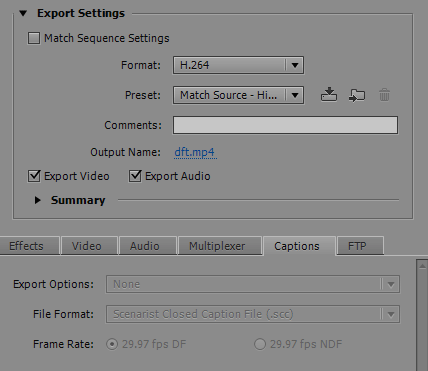This screenshot has height=371, width=428.
Task: Switch to the Effects tab
Action: pyautogui.click(x=29, y=246)
